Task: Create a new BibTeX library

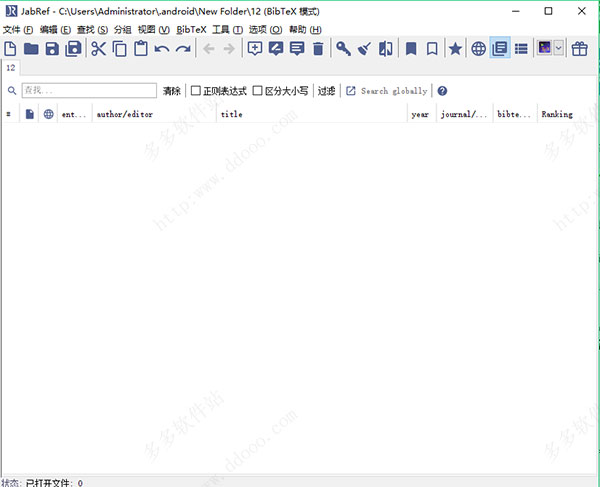Action: point(10,49)
